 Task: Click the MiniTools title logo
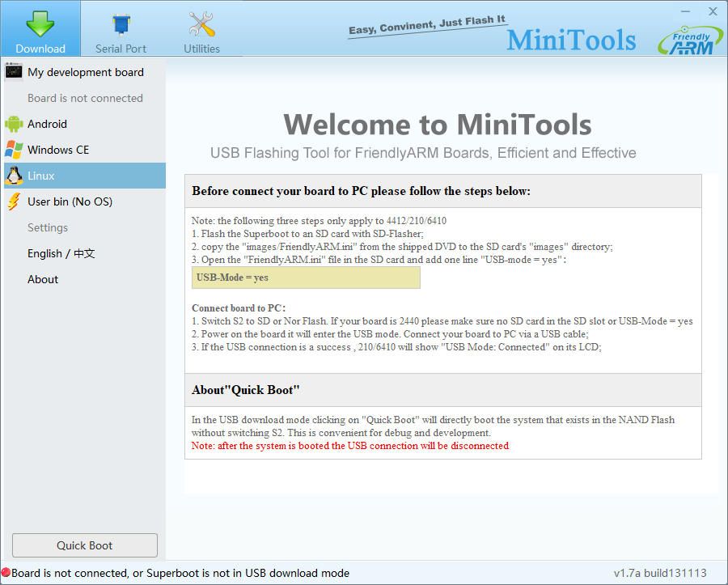pyautogui.click(x=571, y=40)
